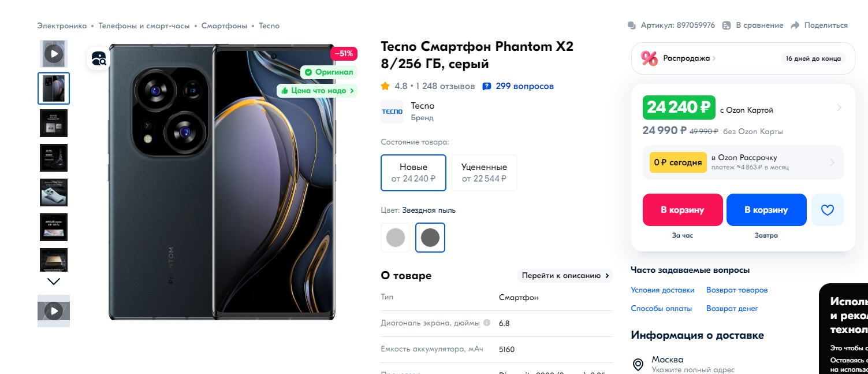Screen dimensions: 868x374
Task: Expand more thumbnails with down chevron
Action: (x=54, y=282)
